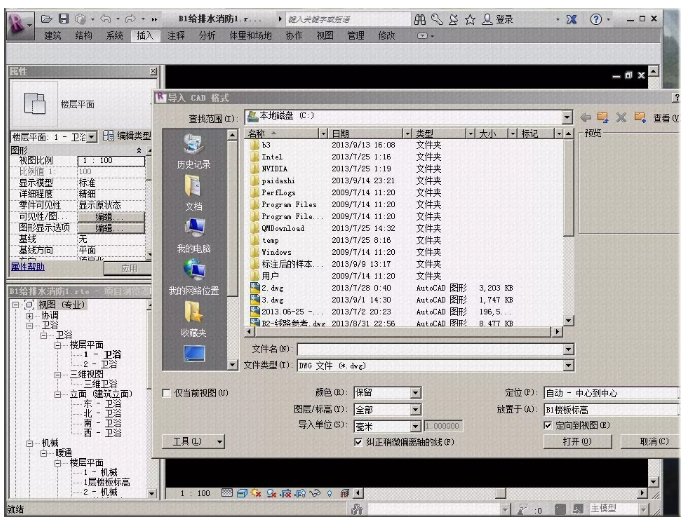
Task: Open the 系统 ribbon tab
Action: [114, 36]
